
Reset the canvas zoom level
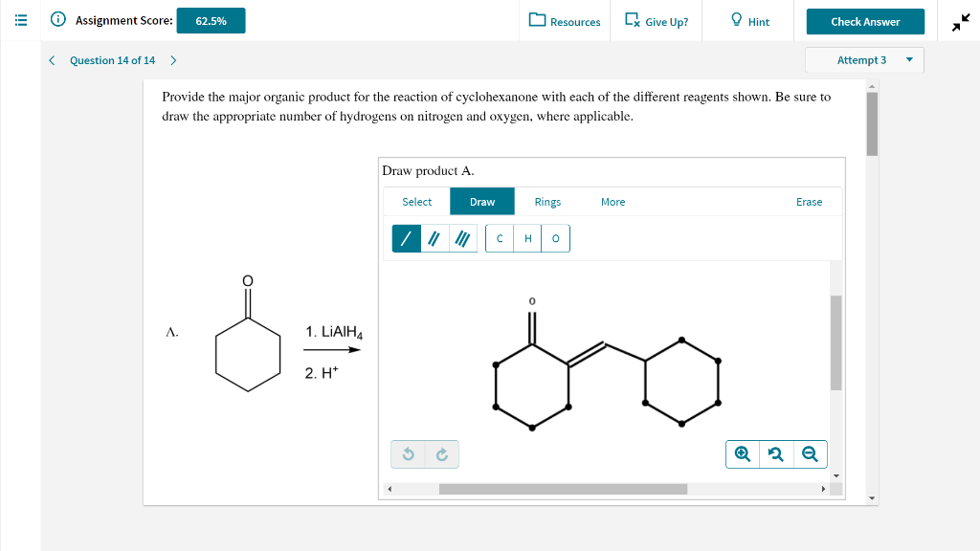[x=776, y=453]
